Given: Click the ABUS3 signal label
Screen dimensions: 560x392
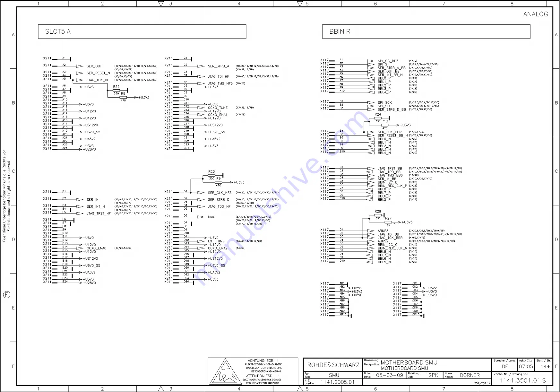Looking at the screenshot, I should (383, 231).
